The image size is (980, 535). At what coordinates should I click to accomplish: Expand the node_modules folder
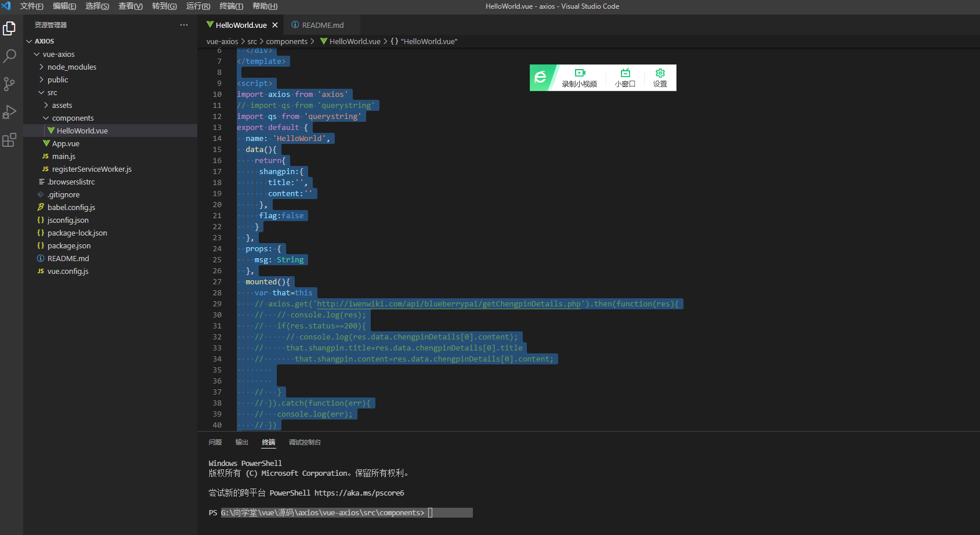tap(42, 67)
